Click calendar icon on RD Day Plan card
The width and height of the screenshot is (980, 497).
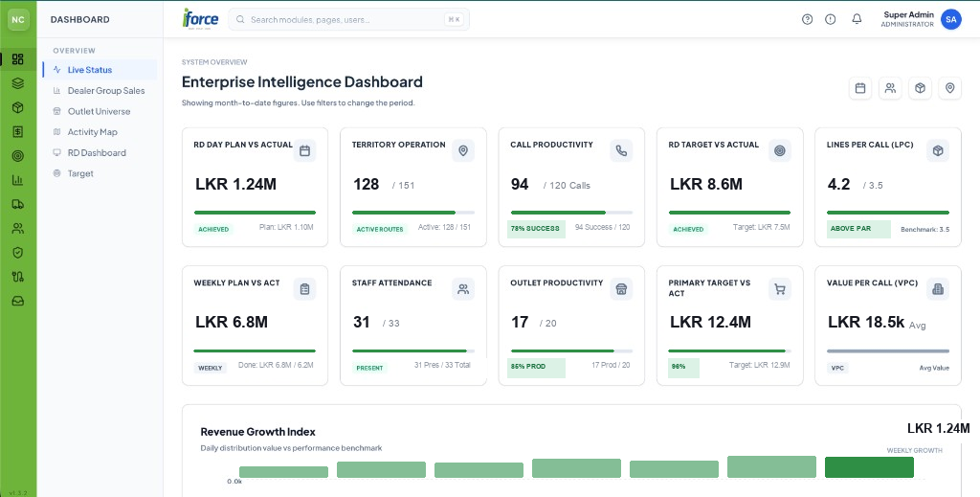coord(304,150)
